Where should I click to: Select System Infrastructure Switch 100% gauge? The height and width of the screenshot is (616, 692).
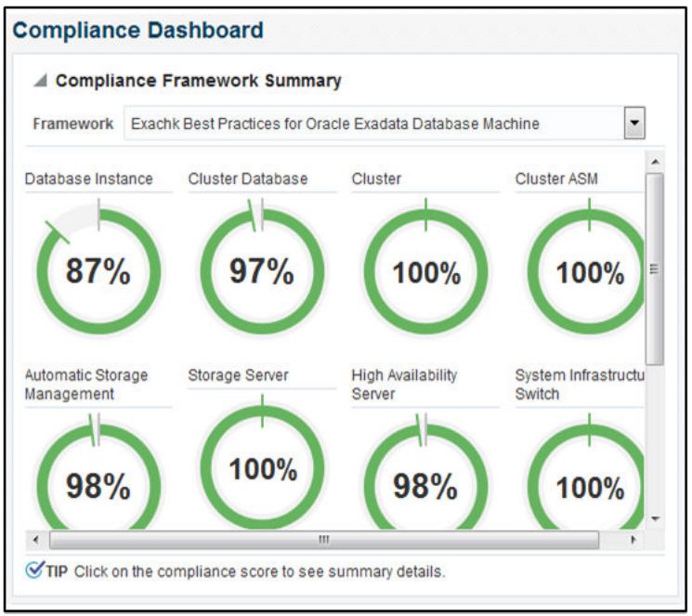tap(589, 487)
